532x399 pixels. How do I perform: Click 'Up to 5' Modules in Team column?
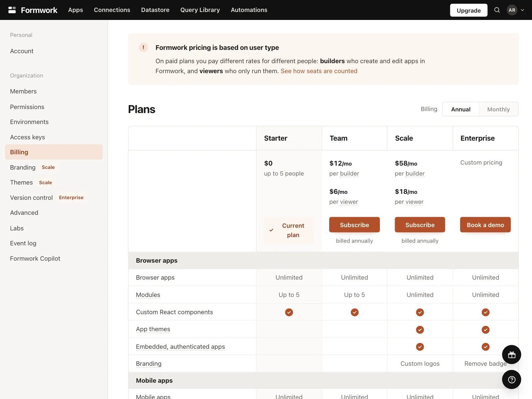tap(354, 295)
